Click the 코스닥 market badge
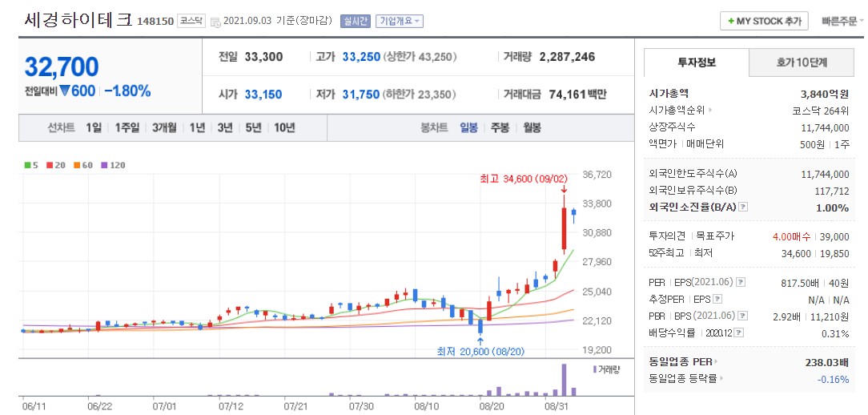Image resolution: width=868 pixels, height=415 pixels. point(192,22)
